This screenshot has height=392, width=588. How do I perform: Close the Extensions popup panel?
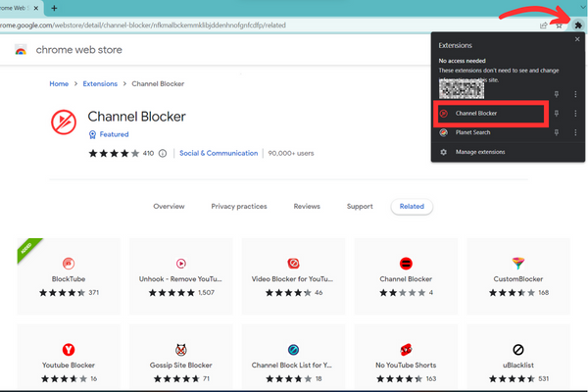(x=577, y=39)
